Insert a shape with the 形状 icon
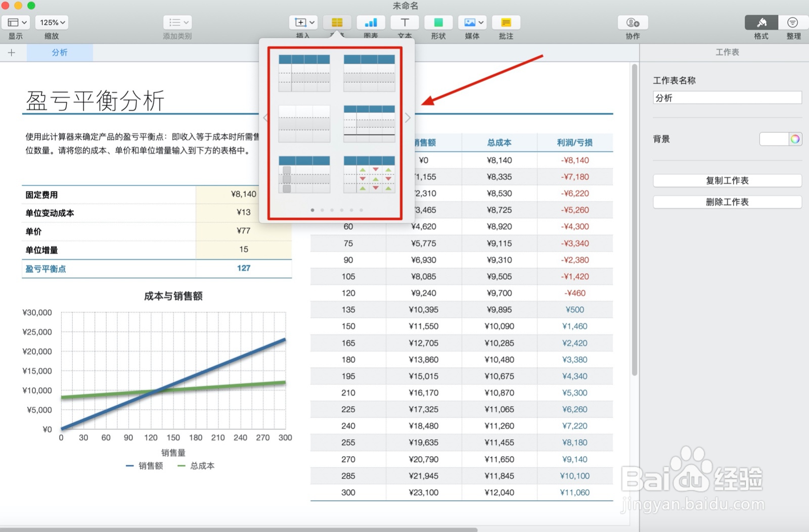Image resolution: width=809 pixels, height=532 pixels. point(438,22)
